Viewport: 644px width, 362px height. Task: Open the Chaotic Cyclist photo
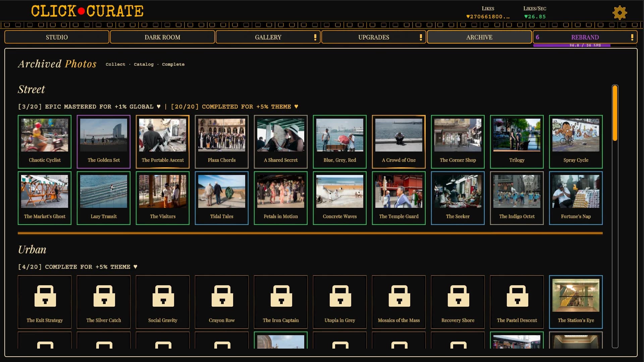(45, 142)
